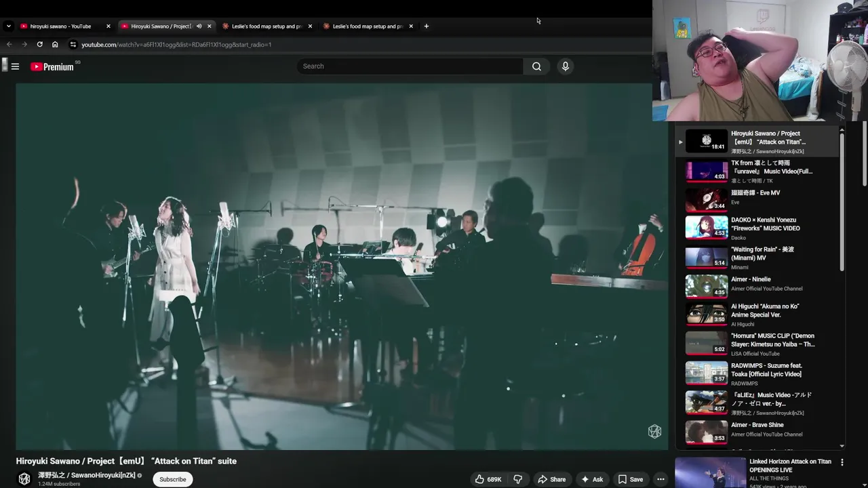Open Linked Horizon video thumbnail
This screenshot has height=488, width=868.
coord(710,473)
